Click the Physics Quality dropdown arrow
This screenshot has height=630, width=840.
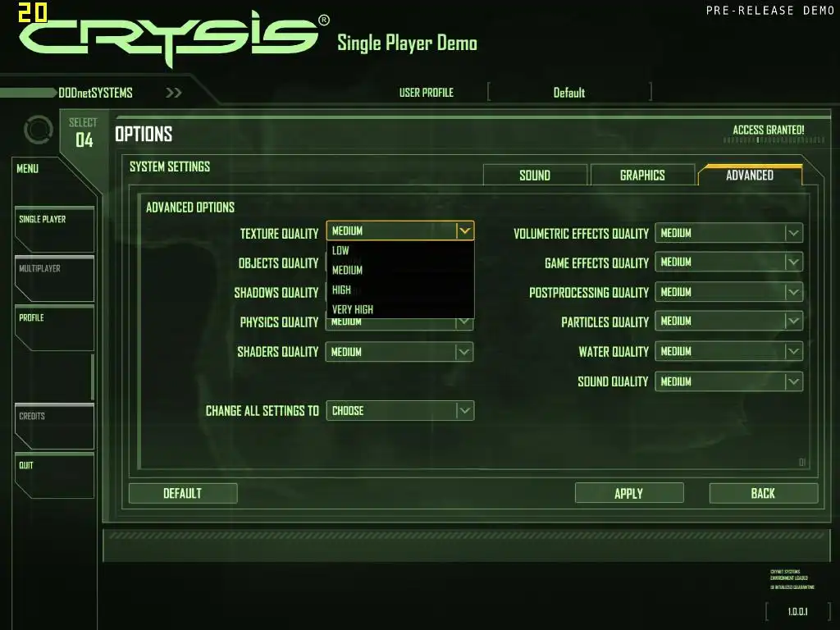point(464,322)
